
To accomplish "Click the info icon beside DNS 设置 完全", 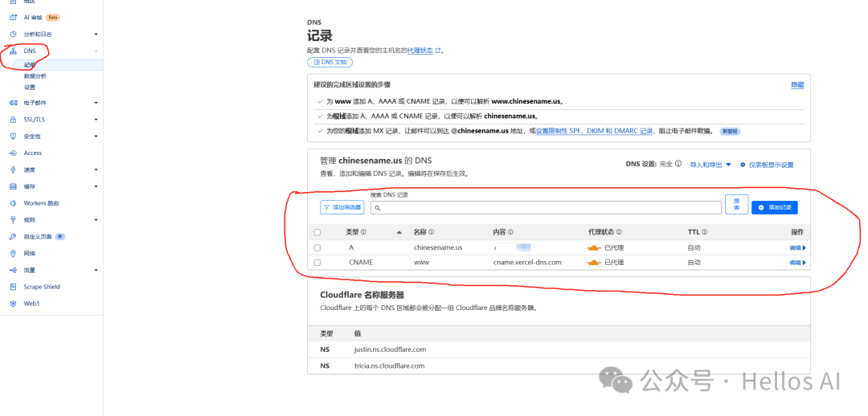I will pyautogui.click(x=678, y=165).
